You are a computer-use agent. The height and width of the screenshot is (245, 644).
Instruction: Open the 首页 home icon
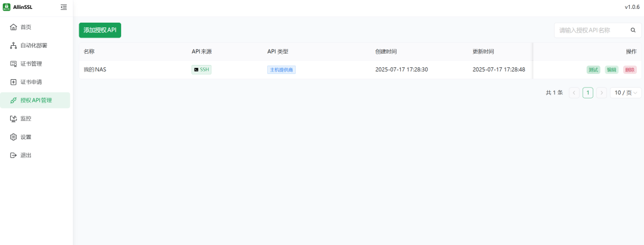pos(13,27)
